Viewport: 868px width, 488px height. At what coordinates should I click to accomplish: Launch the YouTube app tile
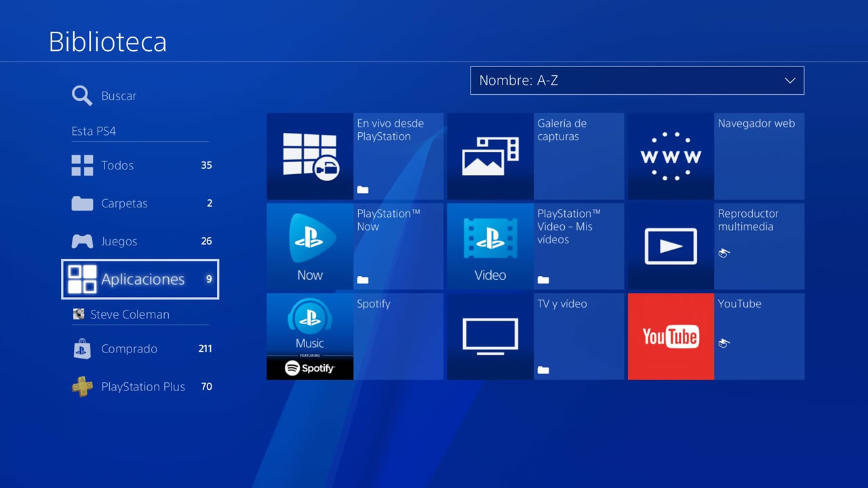click(x=671, y=336)
